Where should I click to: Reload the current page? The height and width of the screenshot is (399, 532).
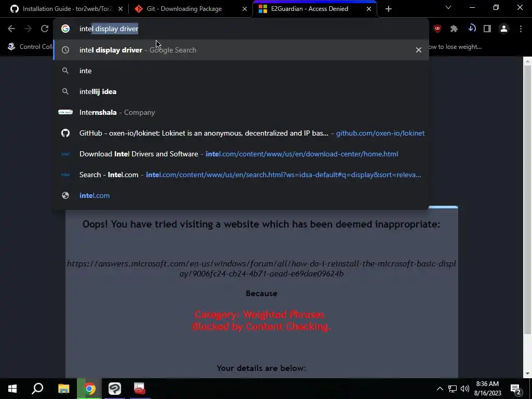click(45, 29)
